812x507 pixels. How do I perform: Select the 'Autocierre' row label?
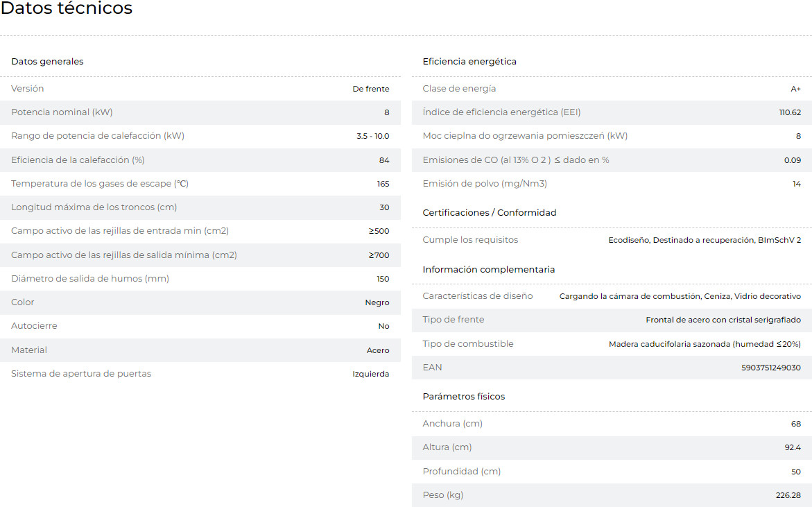[34, 326]
